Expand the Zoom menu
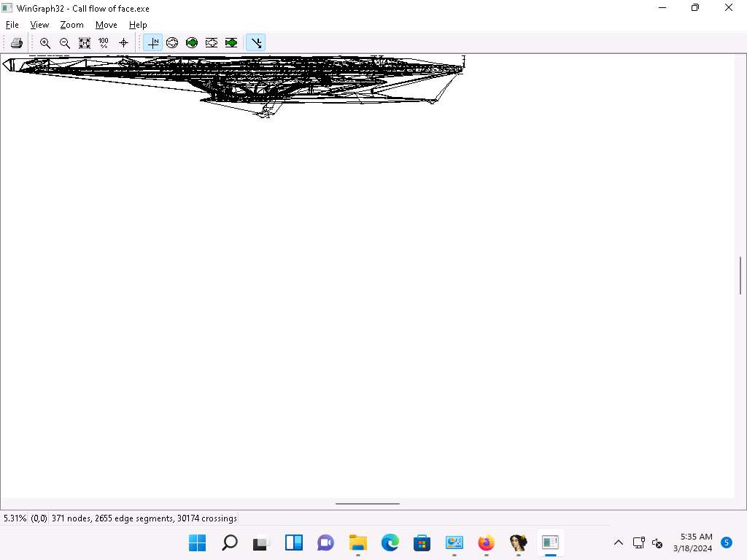This screenshot has width=747, height=560. [71, 25]
